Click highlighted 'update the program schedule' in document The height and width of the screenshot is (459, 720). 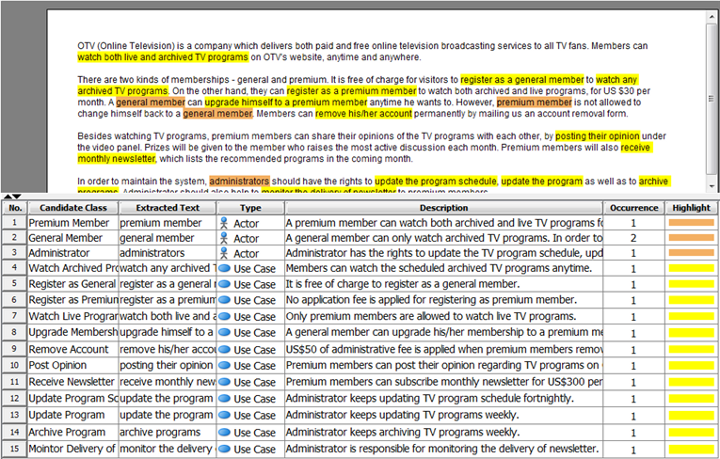436,181
